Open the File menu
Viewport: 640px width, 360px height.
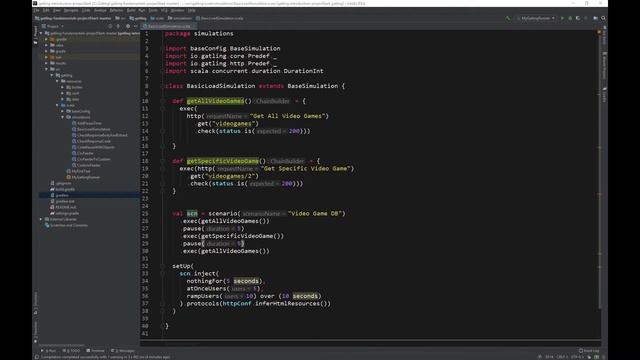pyautogui.click(x=36, y=10)
